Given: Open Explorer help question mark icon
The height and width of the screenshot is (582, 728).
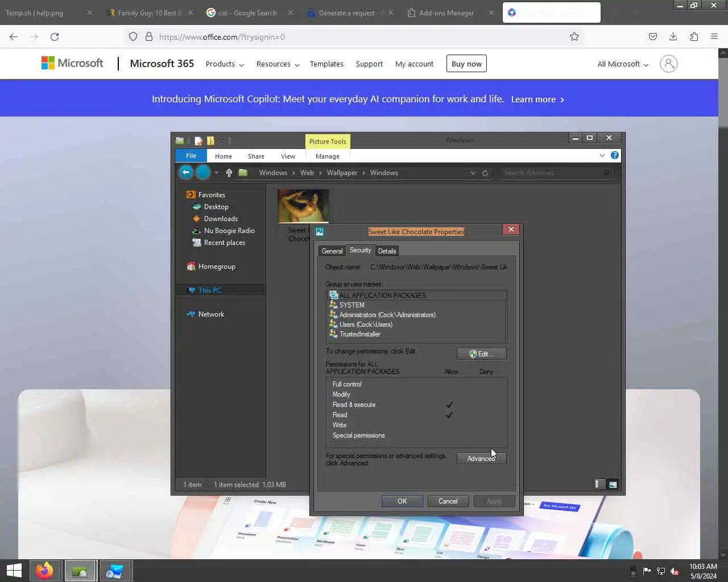Looking at the screenshot, I should click(x=615, y=155).
